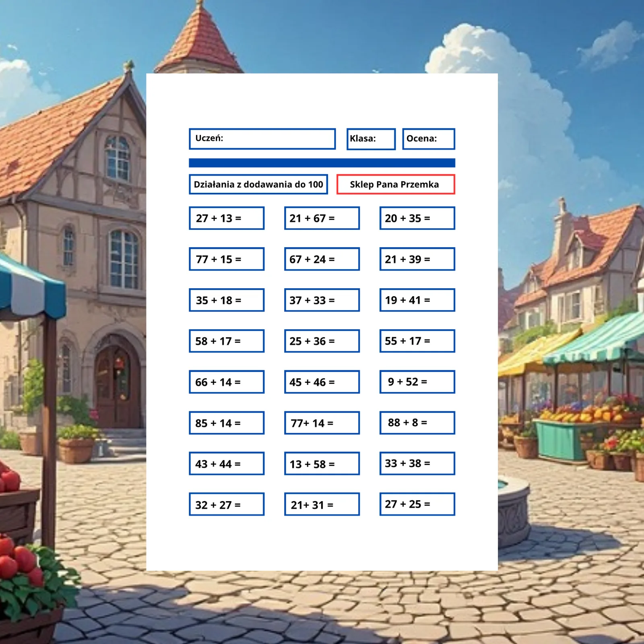Click the '88 + 8 =' problem box
Viewport: 644px width, 644px height.
pyautogui.click(x=417, y=423)
